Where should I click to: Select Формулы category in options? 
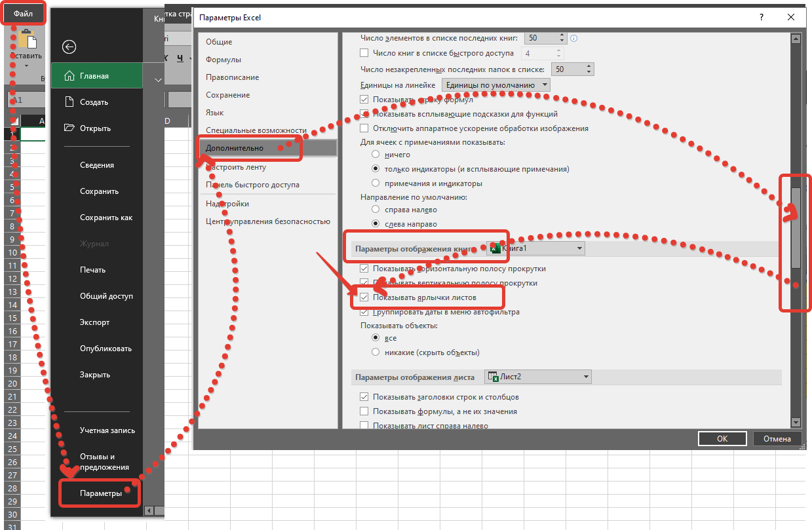click(223, 60)
